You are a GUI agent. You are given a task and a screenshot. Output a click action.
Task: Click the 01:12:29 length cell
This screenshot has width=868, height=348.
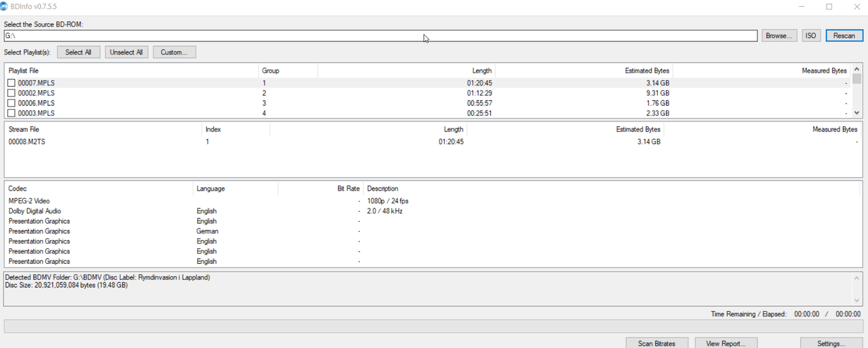tap(479, 93)
